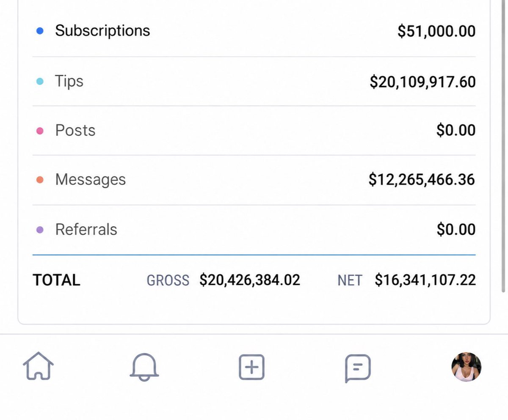Click the pink Posts legend dot
Screen dimensions: 508x420
[40, 131]
